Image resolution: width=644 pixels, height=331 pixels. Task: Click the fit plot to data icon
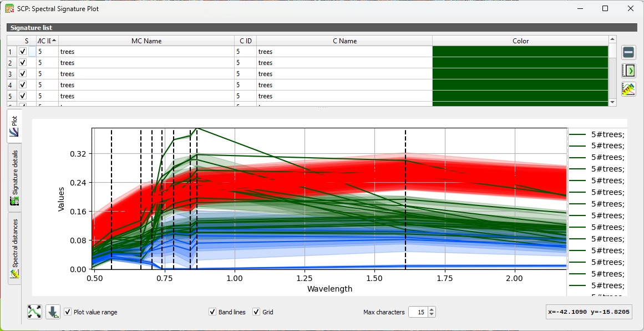[x=34, y=312]
